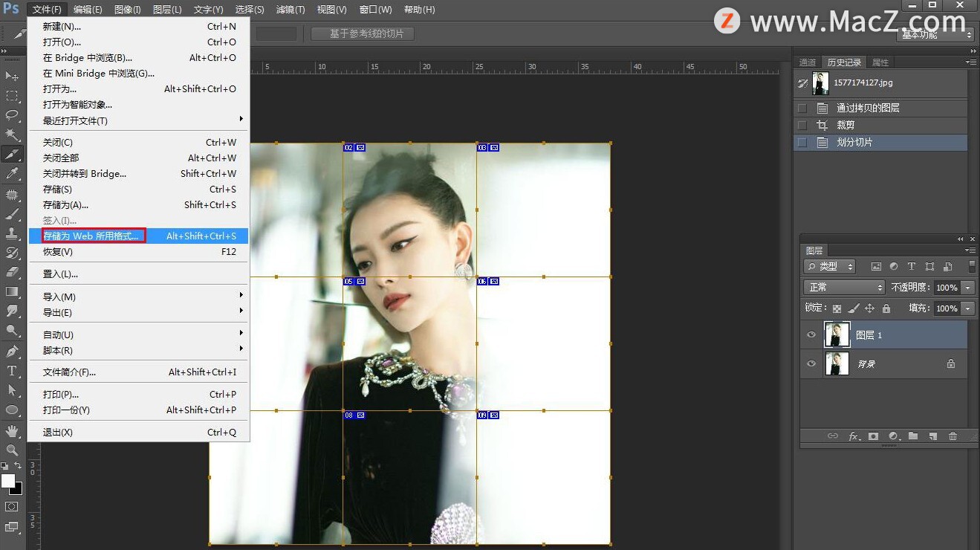The height and width of the screenshot is (550, 980).
Task: Select the Zoom tool
Action: click(13, 450)
